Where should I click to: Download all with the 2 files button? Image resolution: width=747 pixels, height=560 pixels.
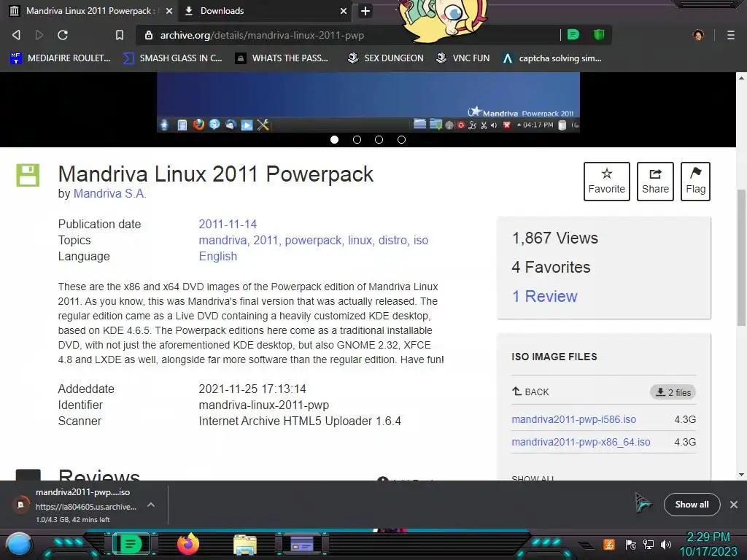click(673, 392)
